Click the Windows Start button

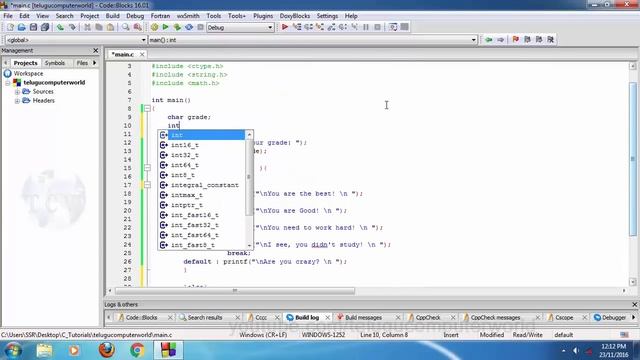click(13, 351)
